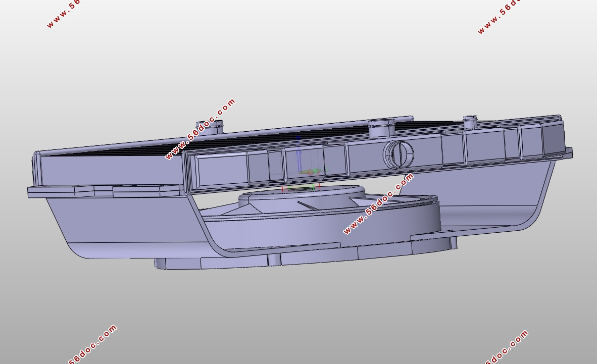Select the right-end mounting tab of the tank
The height and width of the screenshot is (364, 597).
(x=568, y=152)
